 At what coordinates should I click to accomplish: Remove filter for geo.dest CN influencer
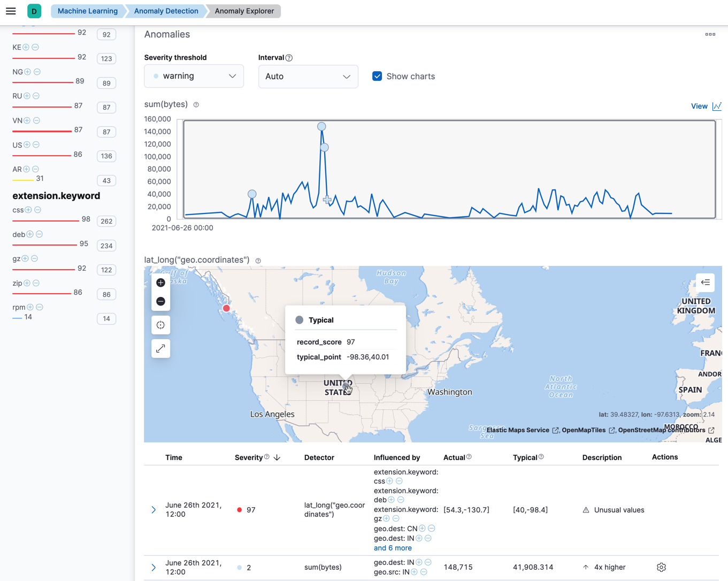[431, 528]
